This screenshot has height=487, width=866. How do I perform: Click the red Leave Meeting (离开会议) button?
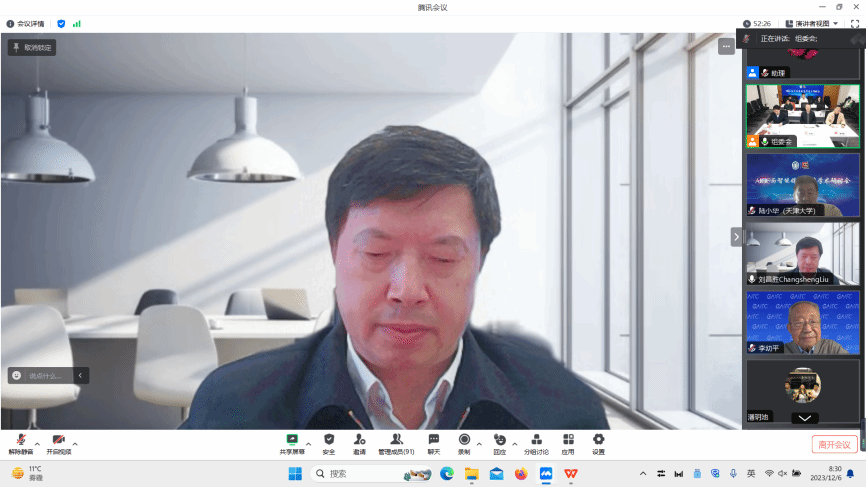pyautogui.click(x=834, y=444)
